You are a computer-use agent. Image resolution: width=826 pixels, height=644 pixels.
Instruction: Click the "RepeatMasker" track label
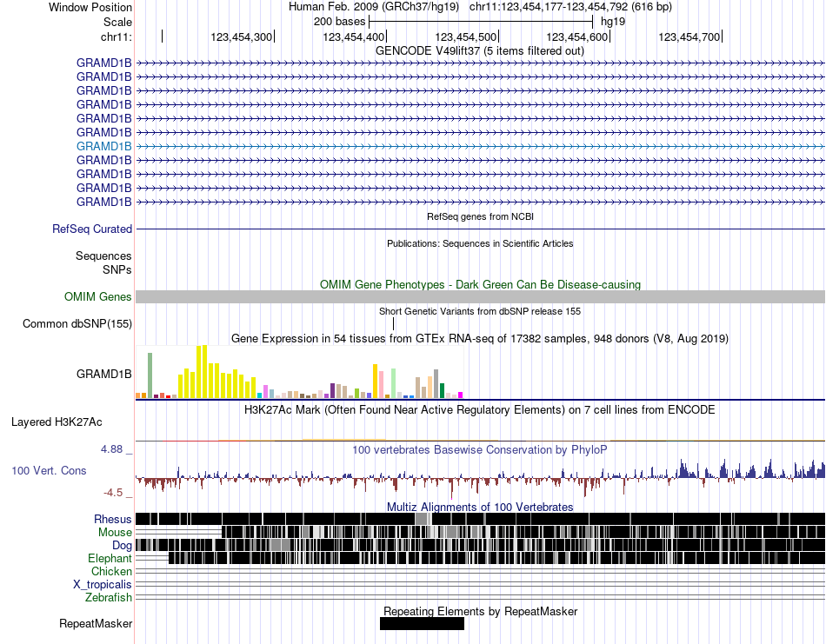tap(96, 623)
